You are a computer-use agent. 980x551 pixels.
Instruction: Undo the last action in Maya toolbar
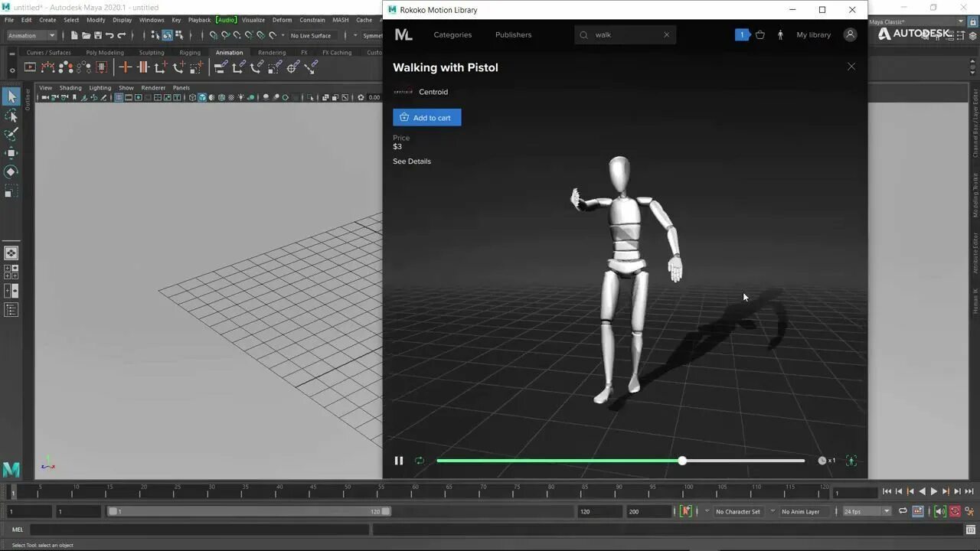point(109,35)
